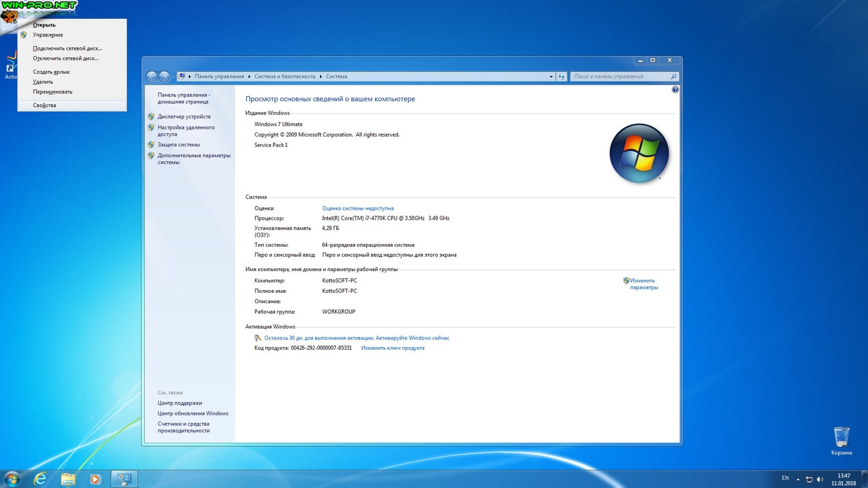868x488 pixels.
Task: Choose Управление from the context menu
Action: click(x=48, y=35)
